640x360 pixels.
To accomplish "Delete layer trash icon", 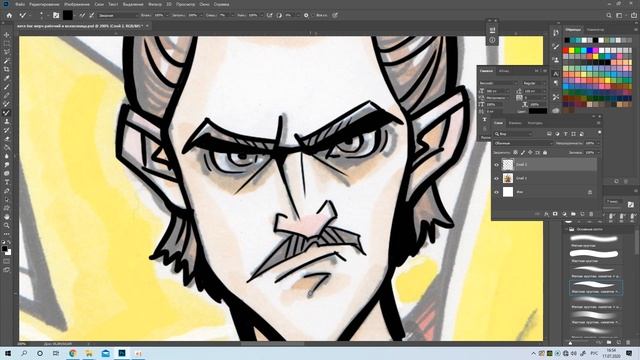I will (x=591, y=214).
